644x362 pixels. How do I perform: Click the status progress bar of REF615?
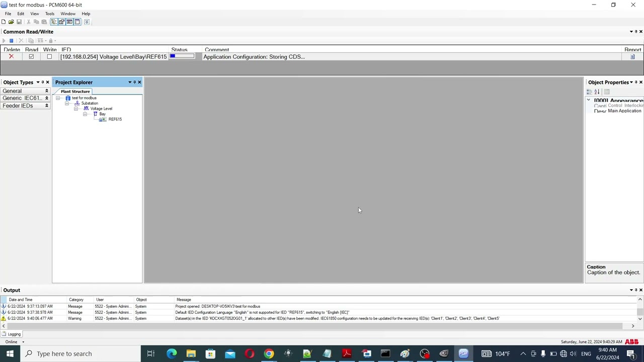[x=182, y=56]
